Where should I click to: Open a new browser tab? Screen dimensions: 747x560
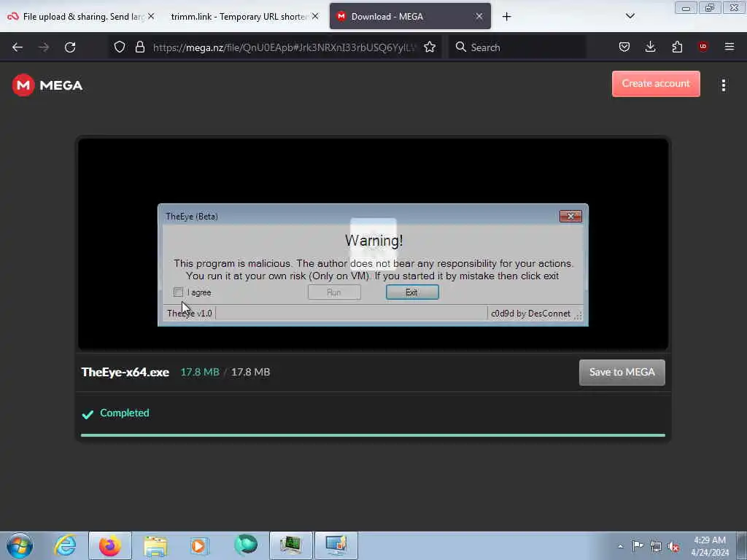pyautogui.click(x=506, y=17)
